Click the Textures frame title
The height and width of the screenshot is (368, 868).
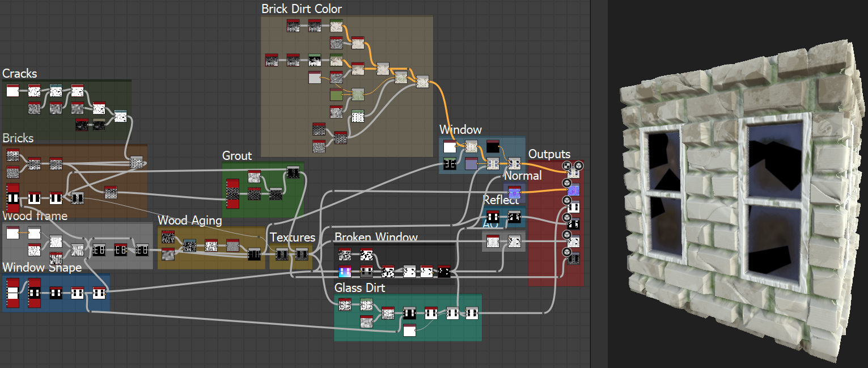pyautogui.click(x=293, y=237)
